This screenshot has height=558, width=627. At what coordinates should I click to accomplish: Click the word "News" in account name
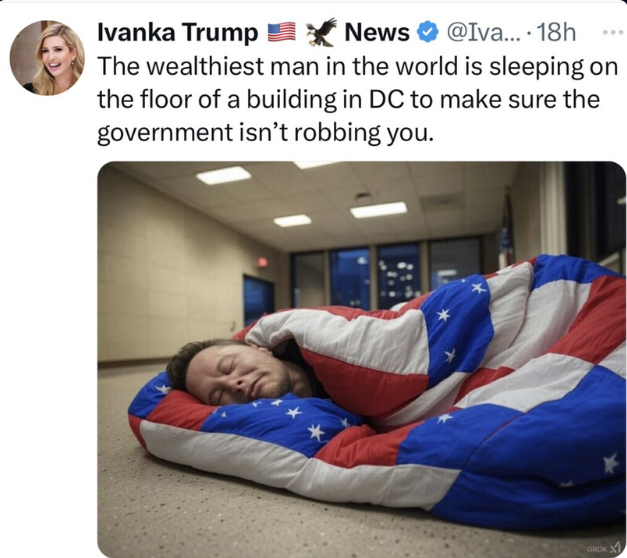(x=377, y=32)
